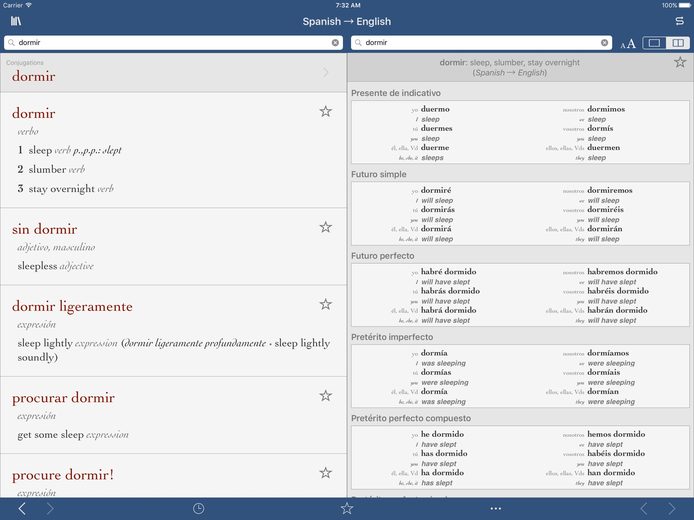Tap the 'sleepless' translation
This screenshot has width=694, height=520.
(x=37, y=266)
